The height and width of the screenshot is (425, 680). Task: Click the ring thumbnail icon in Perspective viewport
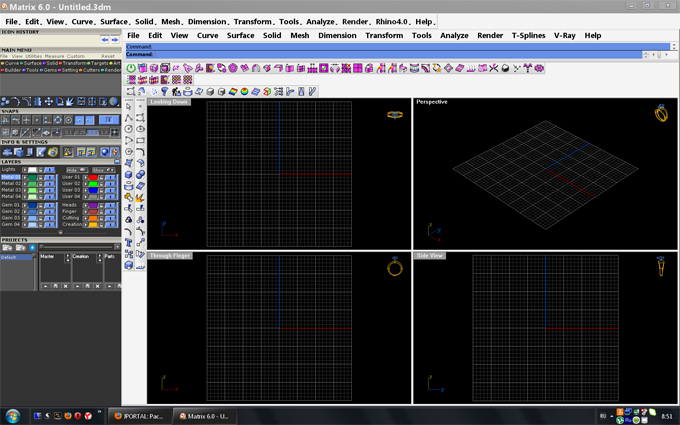pyautogui.click(x=661, y=113)
